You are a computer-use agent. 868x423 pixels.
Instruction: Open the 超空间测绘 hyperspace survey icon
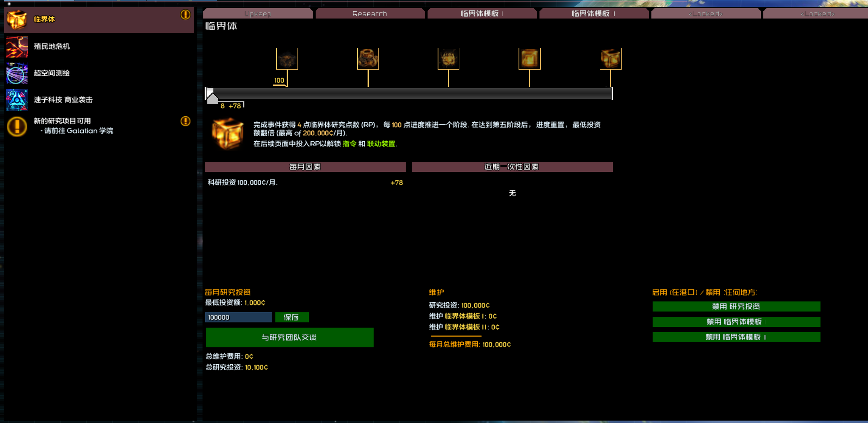tap(17, 73)
